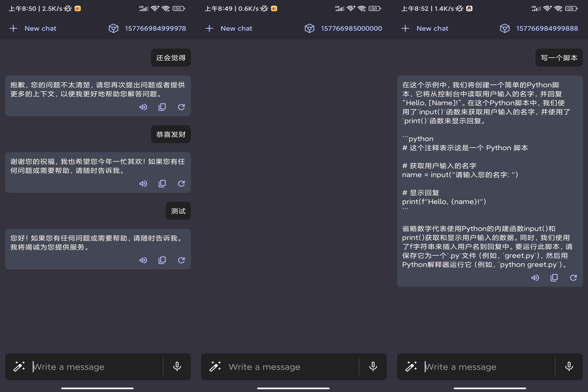Start a New chat in the middle screen

click(x=236, y=29)
